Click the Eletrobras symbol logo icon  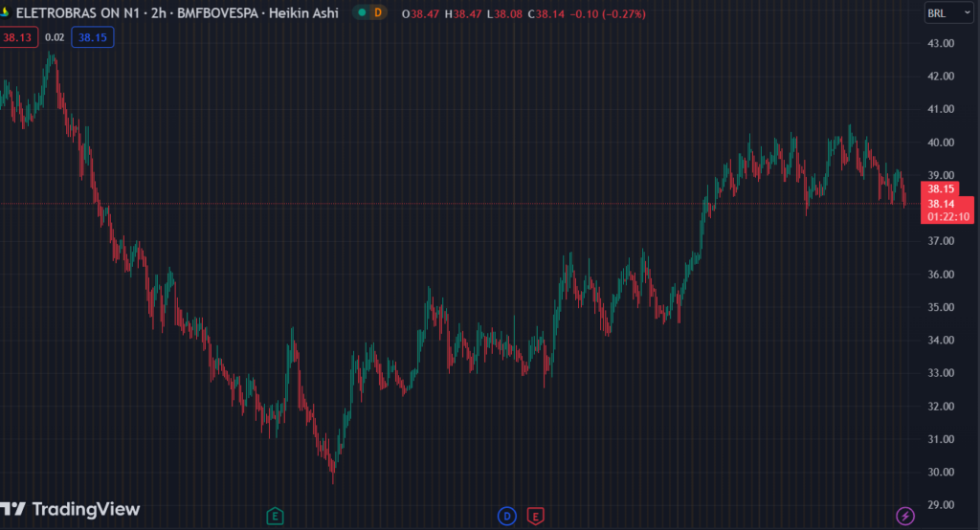pyautogui.click(x=5, y=13)
